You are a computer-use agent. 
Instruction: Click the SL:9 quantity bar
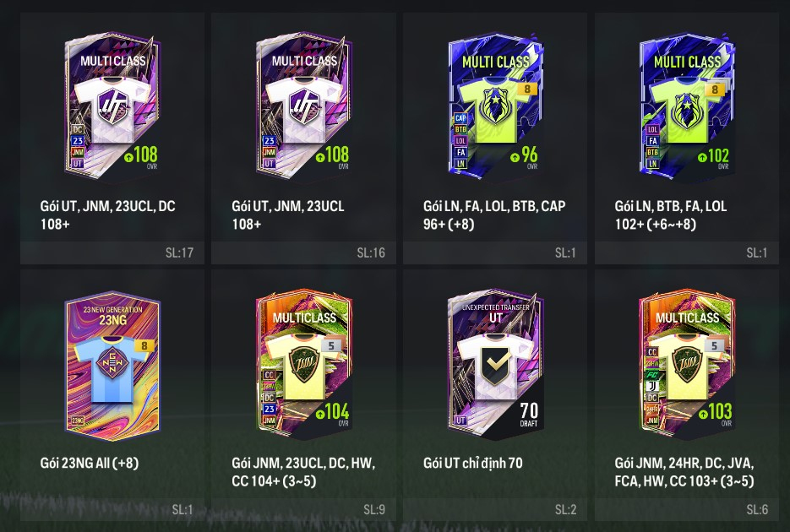303,510
